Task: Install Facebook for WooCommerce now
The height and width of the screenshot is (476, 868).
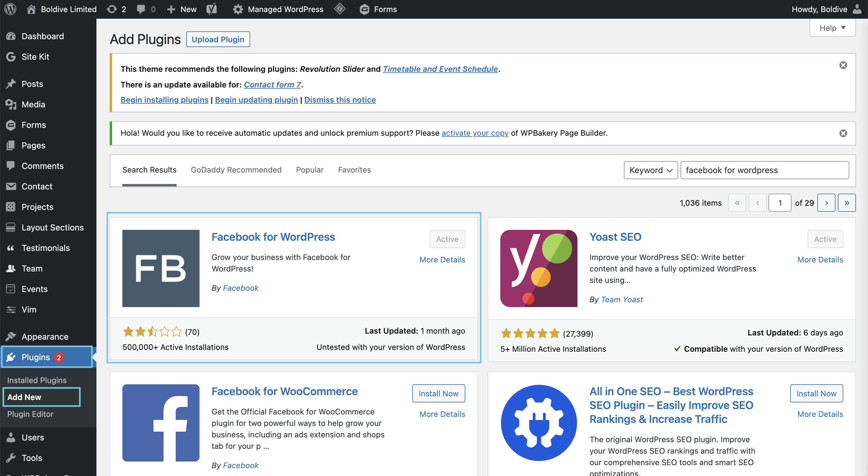Action: (439, 393)
